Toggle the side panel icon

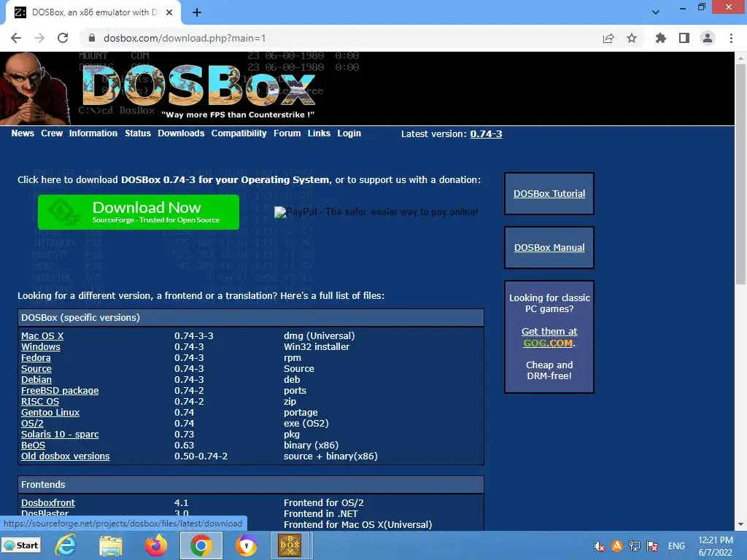[684, 38]
